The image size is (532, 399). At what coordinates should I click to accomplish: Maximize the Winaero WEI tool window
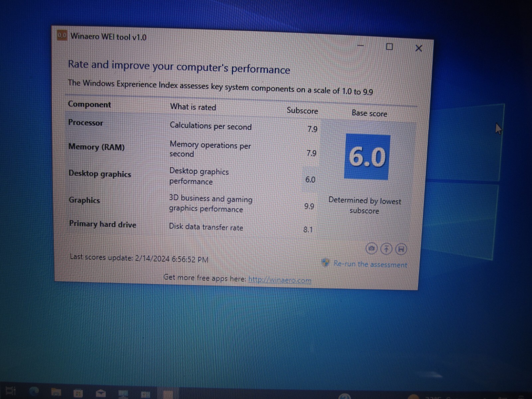tap(389, 47)
